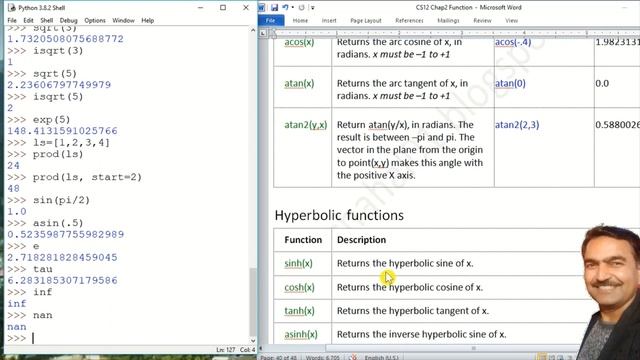The image size is (640, 360).
Task: Open the Window menu in Python Shell
Action: (x=123, y=20)
